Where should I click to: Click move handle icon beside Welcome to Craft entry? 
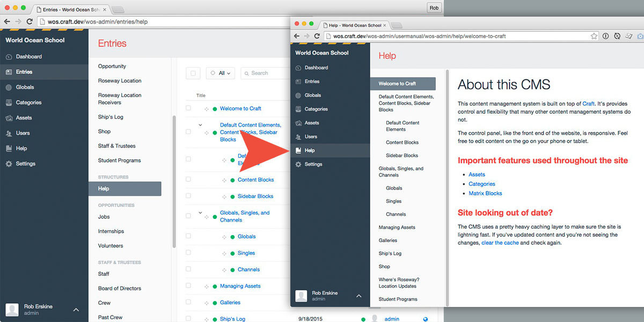(206, 109)
